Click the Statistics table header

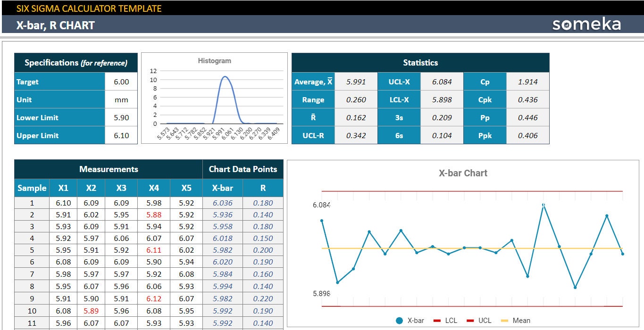pos(420,62)
